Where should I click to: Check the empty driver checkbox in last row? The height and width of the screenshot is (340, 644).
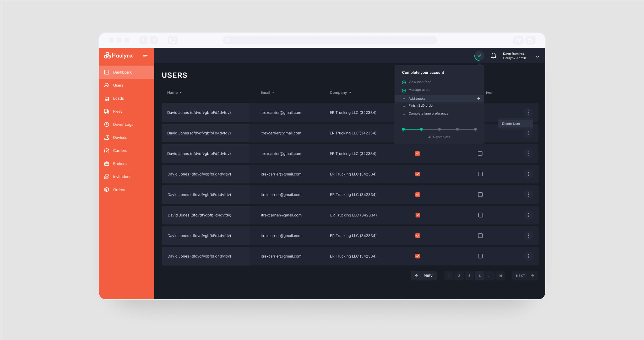point(480,256)
